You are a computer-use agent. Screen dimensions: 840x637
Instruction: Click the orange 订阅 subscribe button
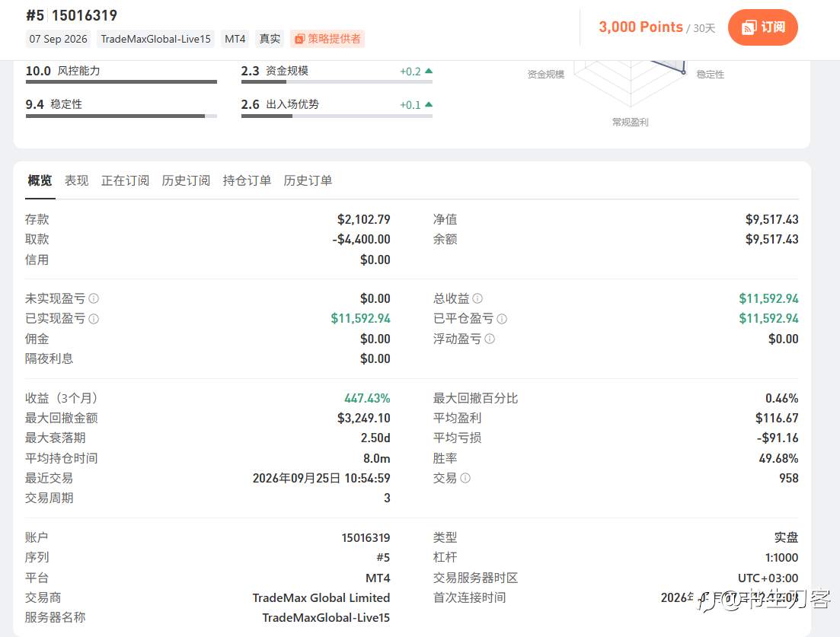pyautogui.click(x=763, y=27)
